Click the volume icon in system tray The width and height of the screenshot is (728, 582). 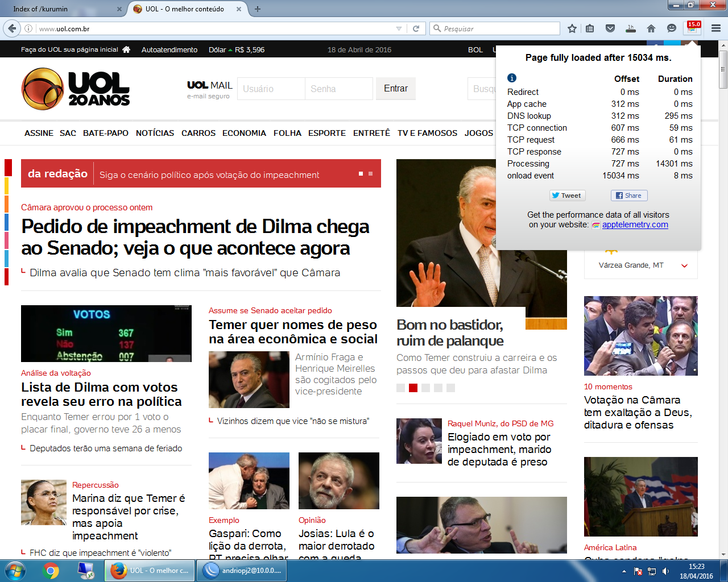coord(666,571)
